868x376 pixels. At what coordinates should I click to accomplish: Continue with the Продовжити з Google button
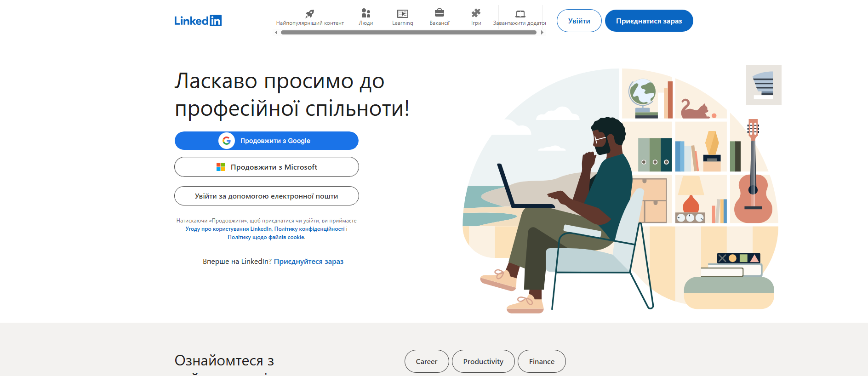(267, 141)
